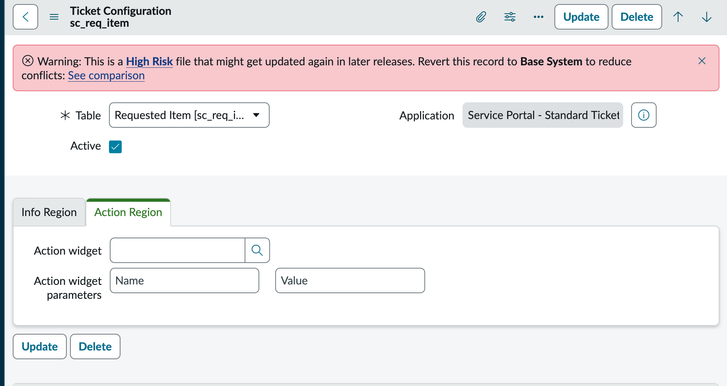Screen dimensions: 727x386
Task: Click the Application field label
Action: click(x=427, y=116)
